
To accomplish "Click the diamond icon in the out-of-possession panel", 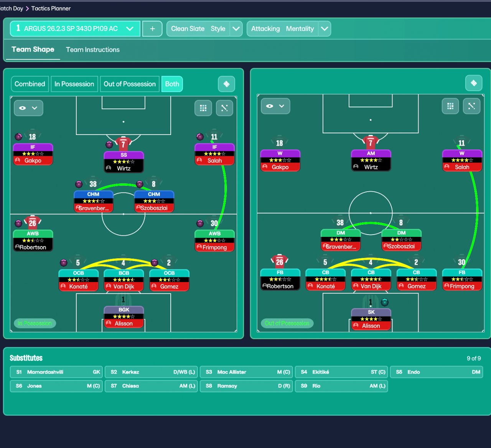I will [x=474, y=83].
